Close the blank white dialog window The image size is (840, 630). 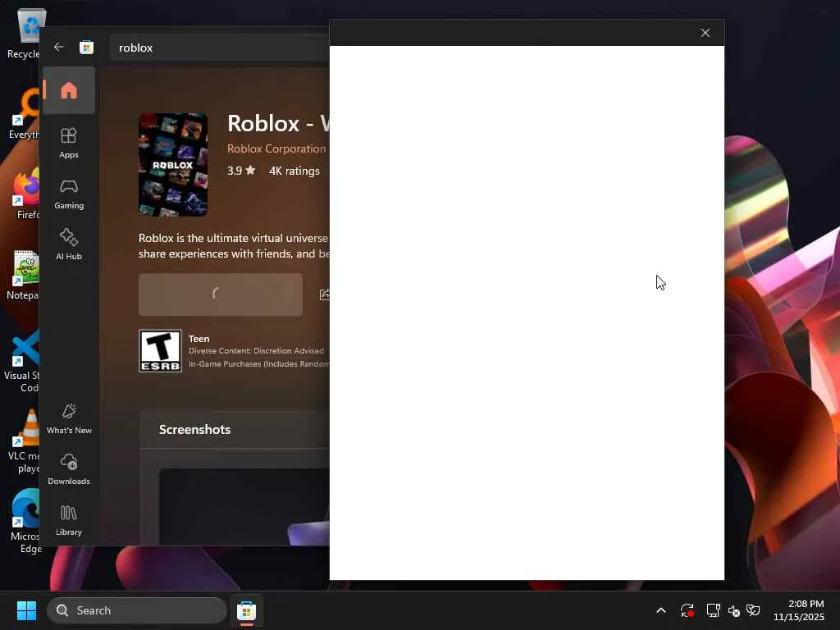click(705, 33)
